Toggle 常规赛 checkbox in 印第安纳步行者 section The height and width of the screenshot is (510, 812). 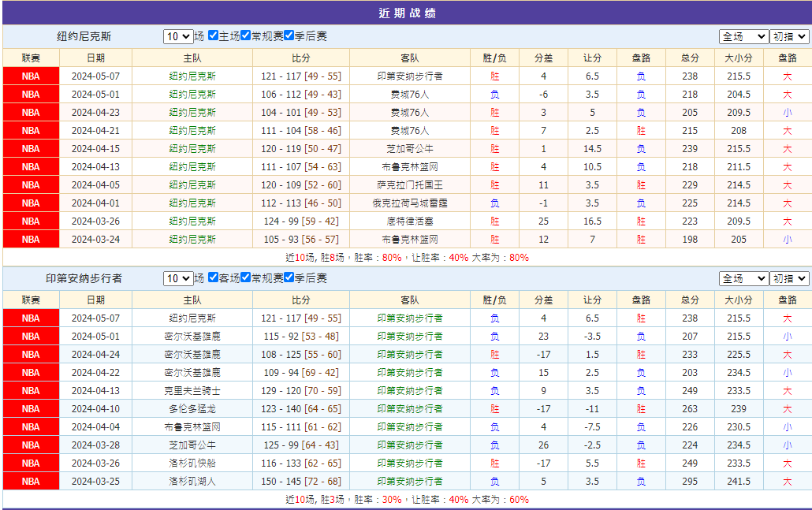pyautogui.click(x=245, y=277)
